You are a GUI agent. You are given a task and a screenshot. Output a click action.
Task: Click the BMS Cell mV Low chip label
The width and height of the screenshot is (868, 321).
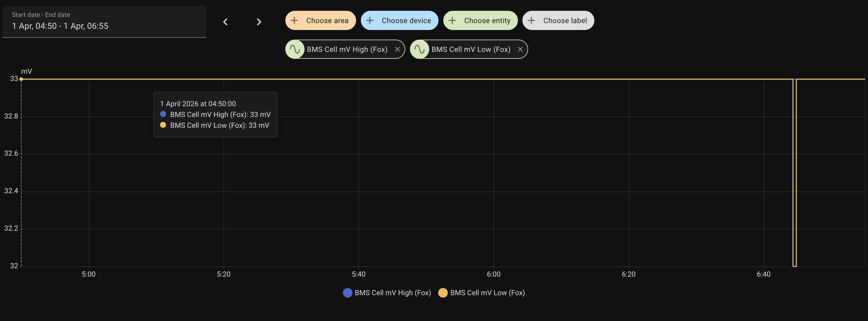click(471, 49)
